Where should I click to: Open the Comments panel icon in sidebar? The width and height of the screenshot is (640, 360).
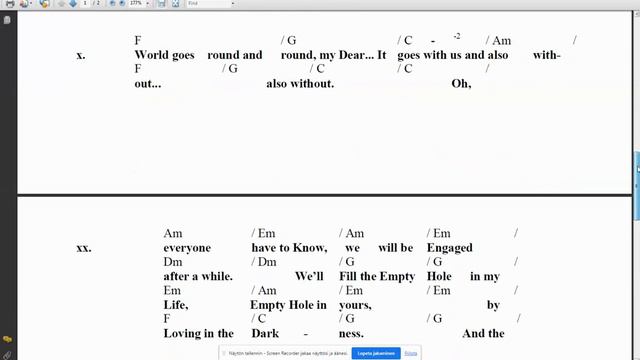[7, 339]
